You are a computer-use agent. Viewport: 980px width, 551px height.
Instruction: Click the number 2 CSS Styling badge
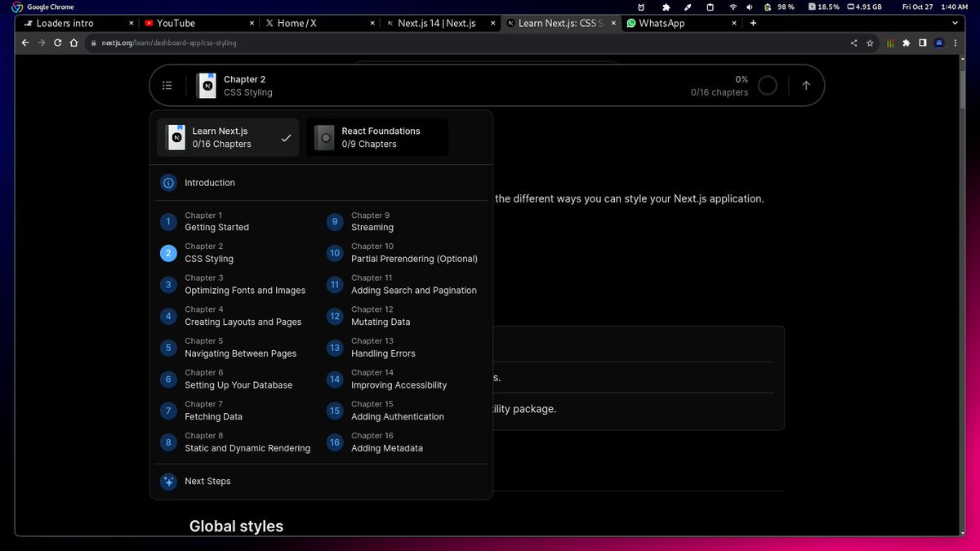[x=168, y=253]
